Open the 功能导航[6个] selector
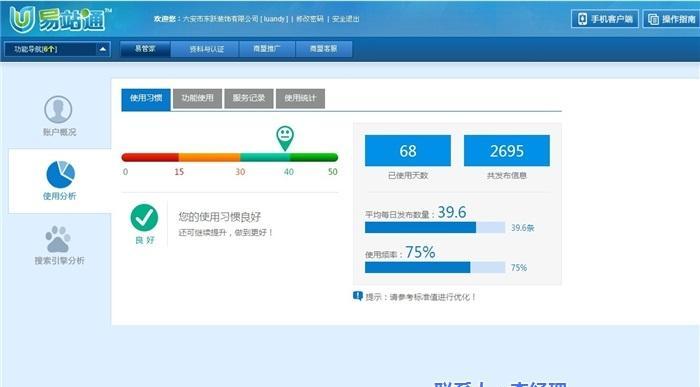The image size is (700, 387). tap(57, 49)
